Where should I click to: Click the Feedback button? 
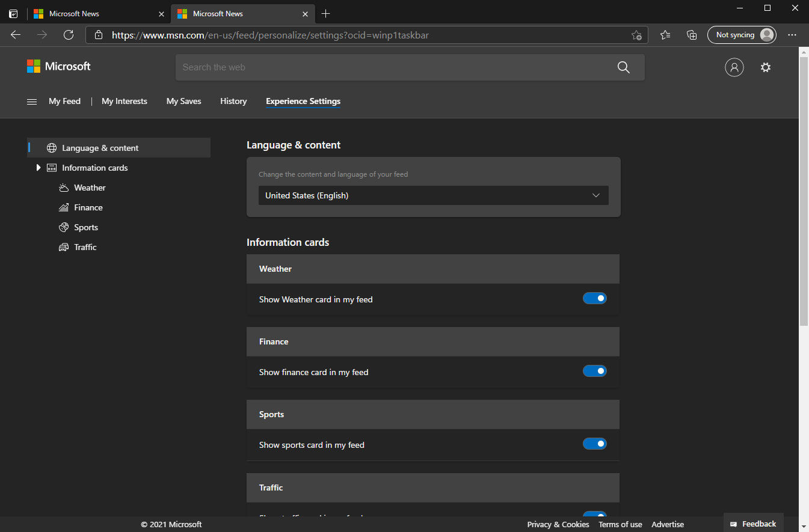753,524
